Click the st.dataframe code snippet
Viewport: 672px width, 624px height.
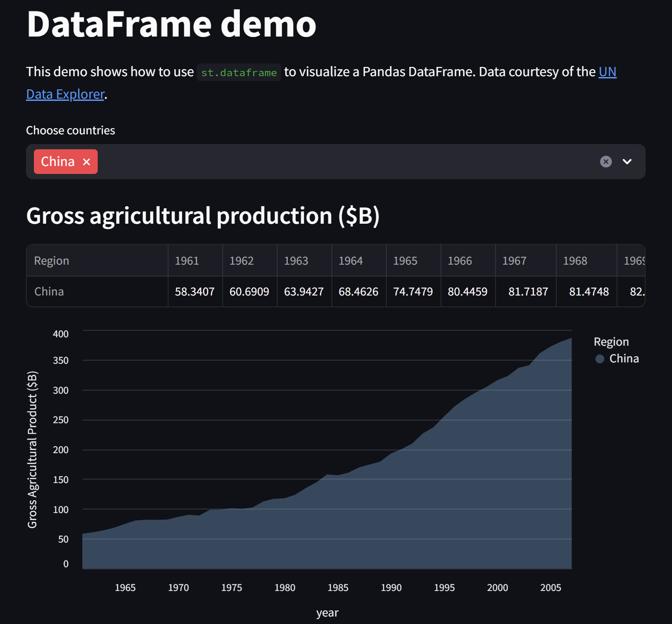[239, 73]
